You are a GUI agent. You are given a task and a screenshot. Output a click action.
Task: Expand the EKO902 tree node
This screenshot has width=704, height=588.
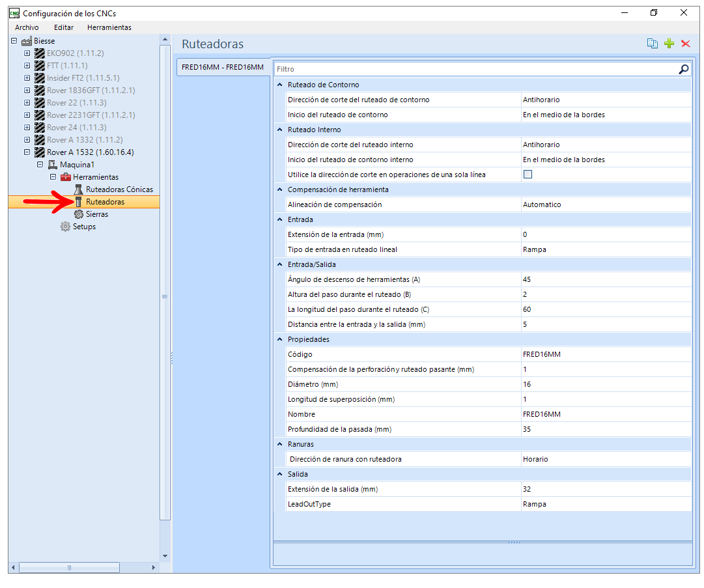[x=27, y=53]
